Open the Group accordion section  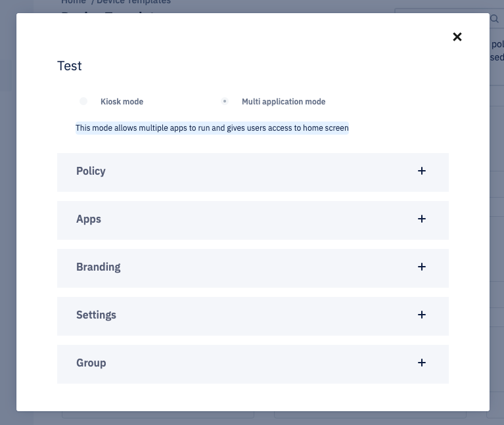(x=91, y=363)
